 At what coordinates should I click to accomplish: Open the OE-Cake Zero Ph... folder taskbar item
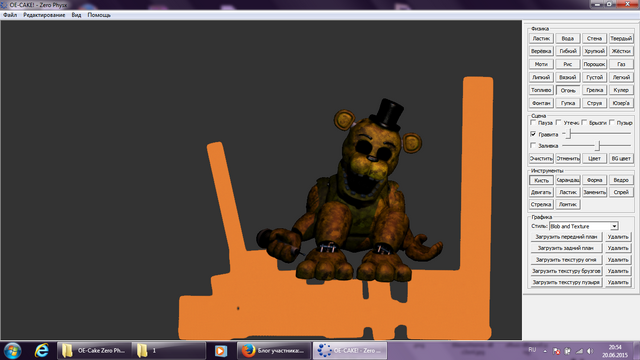[94, 351]
